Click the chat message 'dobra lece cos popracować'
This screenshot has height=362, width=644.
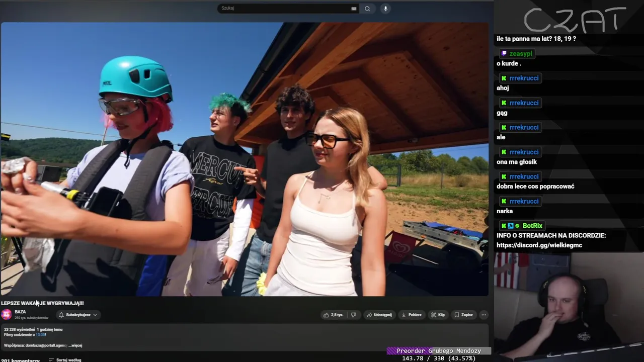coord(535,187)
